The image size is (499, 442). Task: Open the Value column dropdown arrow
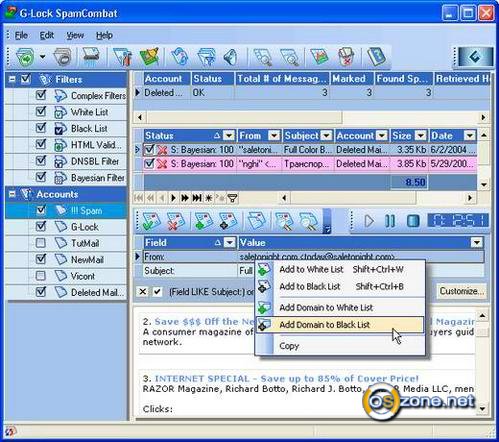(x=477, y=243)
